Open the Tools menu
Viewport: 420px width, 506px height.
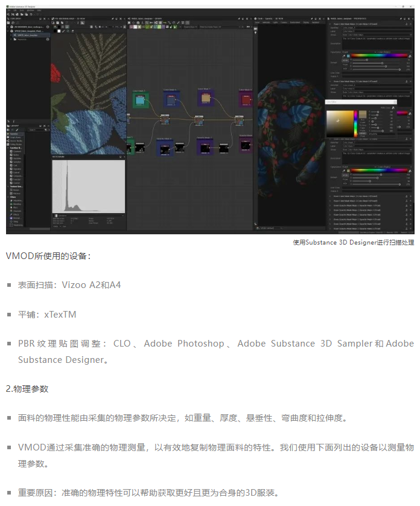(x=22, y=10)
